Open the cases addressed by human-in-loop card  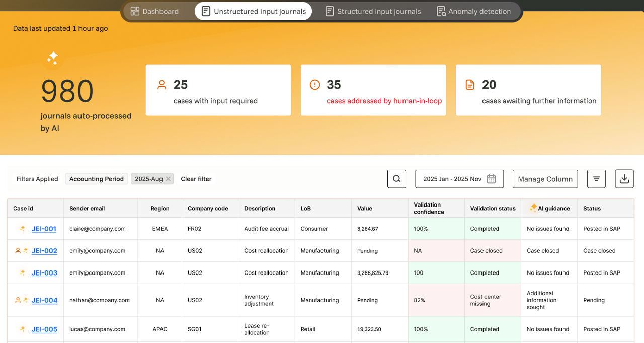click(373, 91)
